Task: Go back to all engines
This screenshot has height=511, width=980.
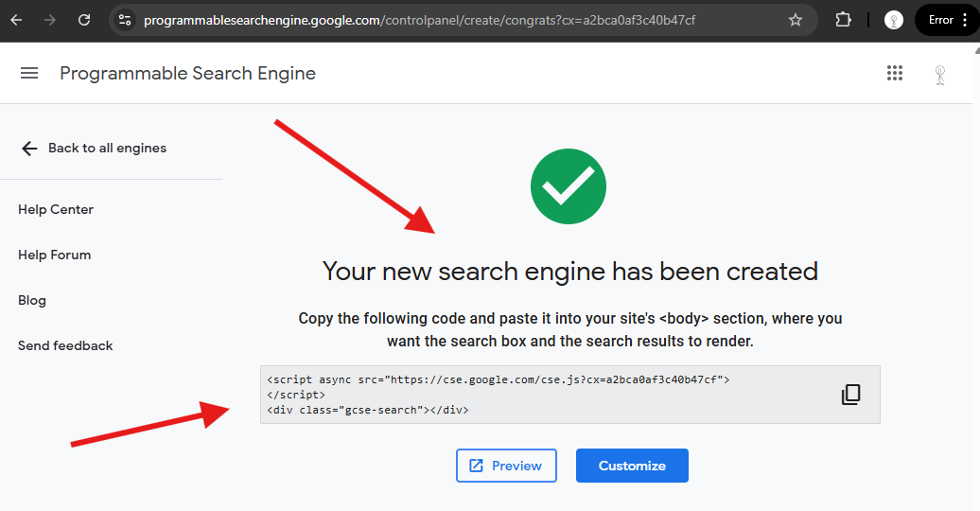Action: click(x=107, y=149)
